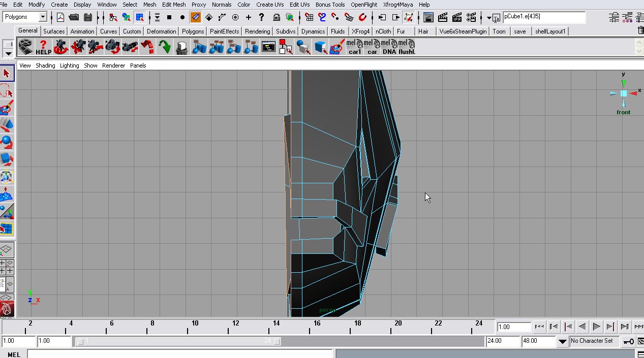Viewport: 644px width, 358px height.
Task: Click the New Scene icon
Action: tap(60, 17)
